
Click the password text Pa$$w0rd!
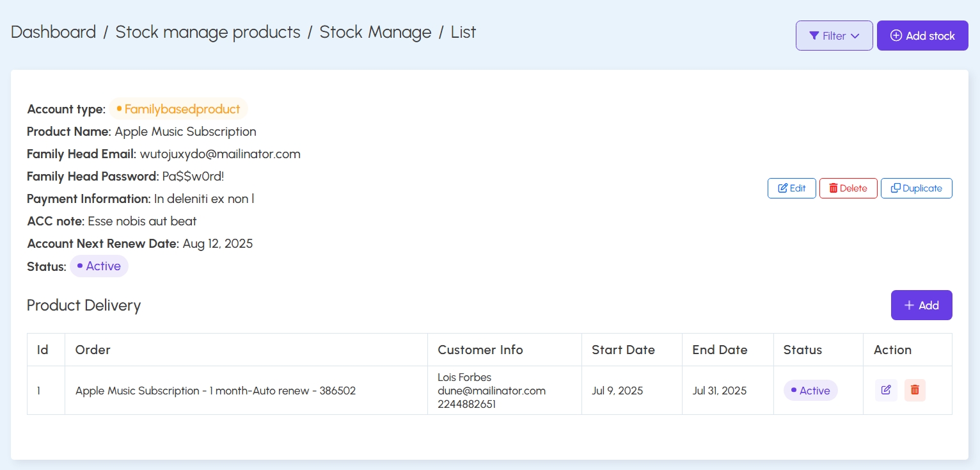tap(193, 177)
